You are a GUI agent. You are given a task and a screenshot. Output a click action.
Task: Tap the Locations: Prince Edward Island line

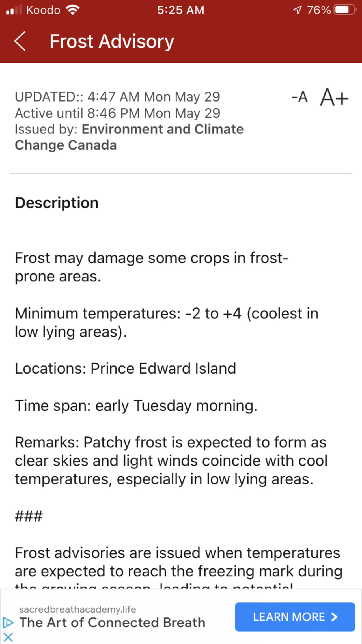pyautogui.click(x=125, y=369)
